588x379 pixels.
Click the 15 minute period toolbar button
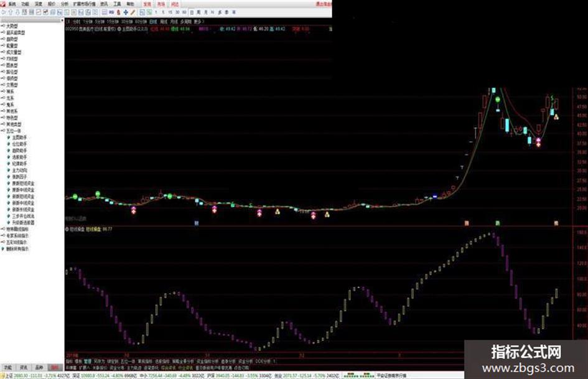[170, 12]
